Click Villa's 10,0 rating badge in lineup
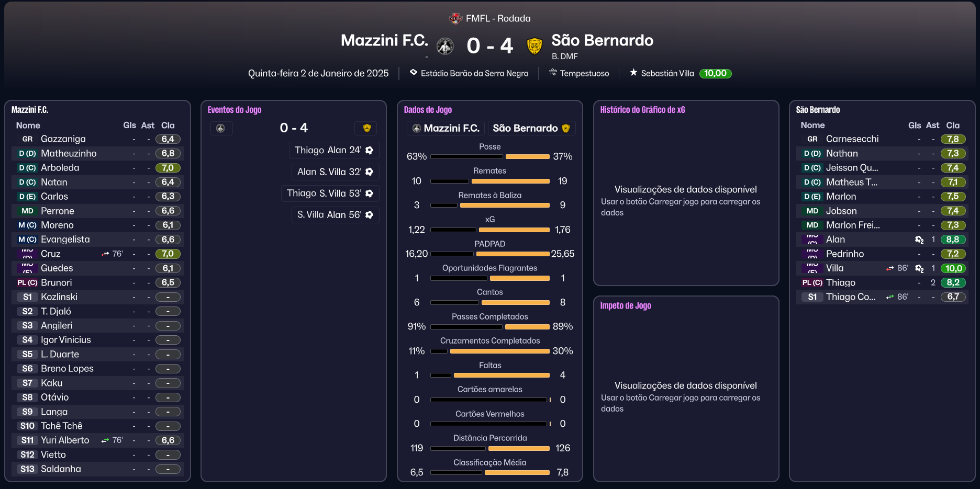The width and height of the screenshot is (980, 489). (953, 268)
